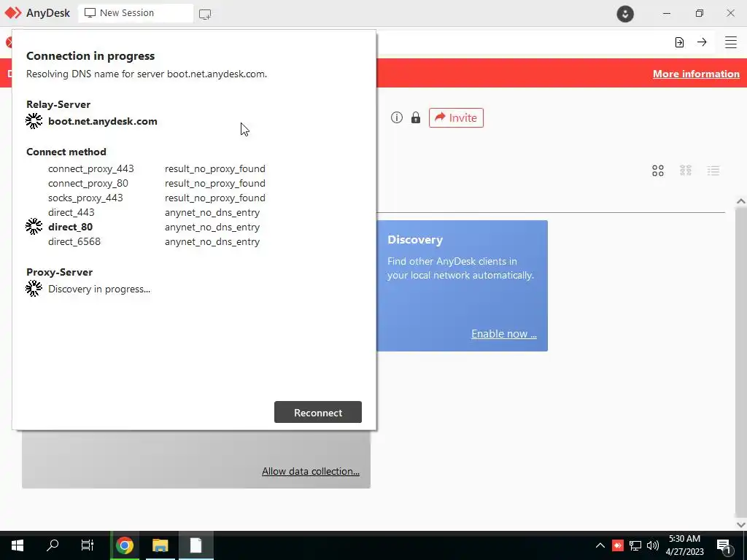Open the More information link

click(x=696, y=74)
